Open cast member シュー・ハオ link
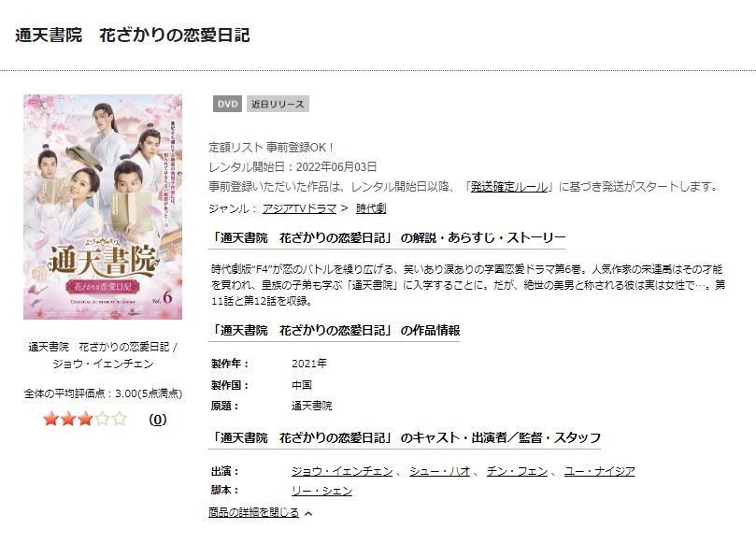 [440, 471]
